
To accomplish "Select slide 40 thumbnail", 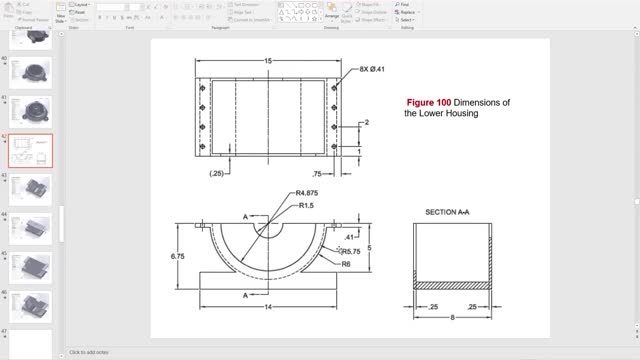I will [31, 73].
